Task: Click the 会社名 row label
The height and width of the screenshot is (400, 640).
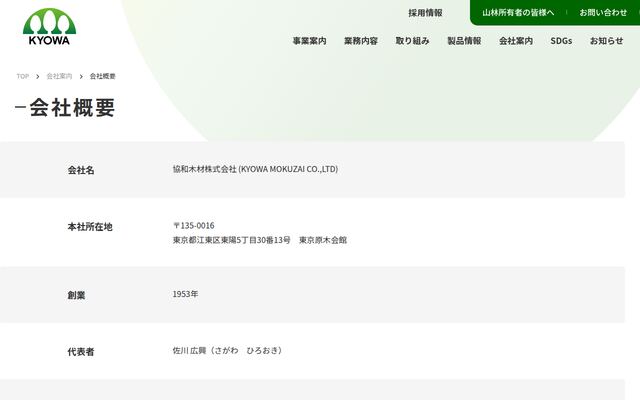Action: pyautogui.click(x=81, y=170)
